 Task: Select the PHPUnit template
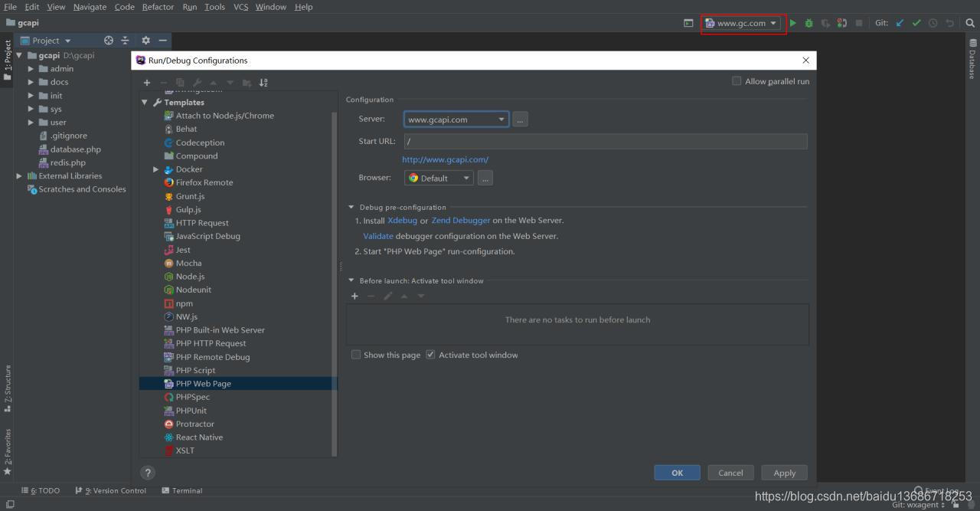(191, 411)
